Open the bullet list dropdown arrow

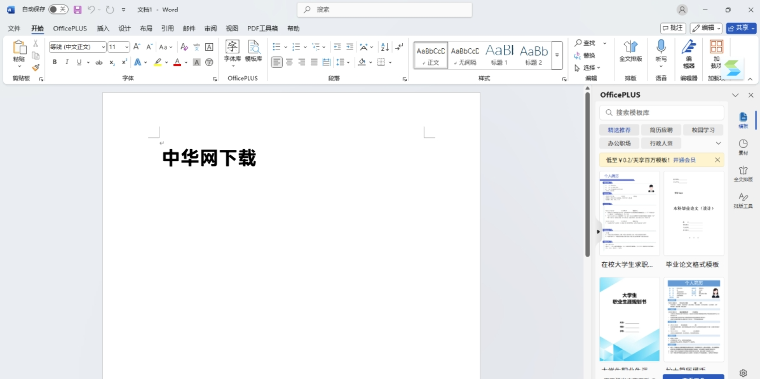[x=285, y=47]
